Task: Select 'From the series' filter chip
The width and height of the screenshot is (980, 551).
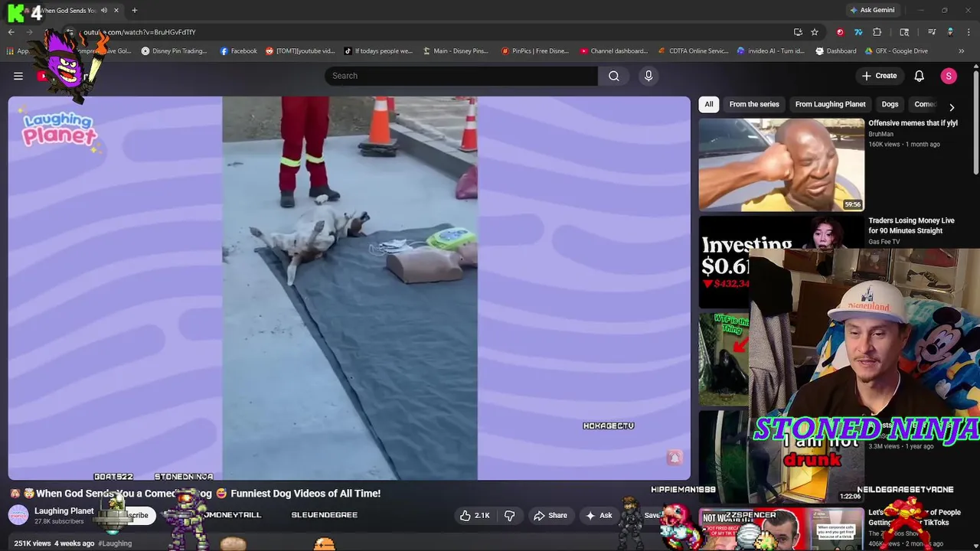Action: point(754,104)
